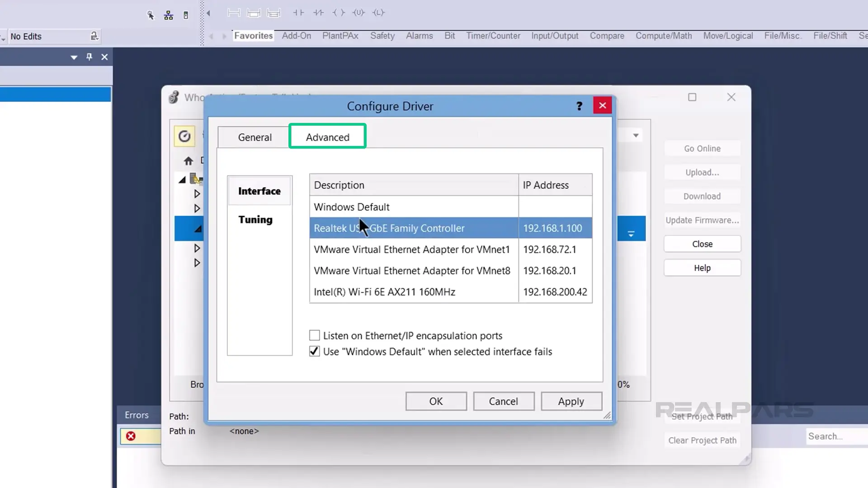Uncheck Use Windows Default when interface fails

tap(315, 351)
